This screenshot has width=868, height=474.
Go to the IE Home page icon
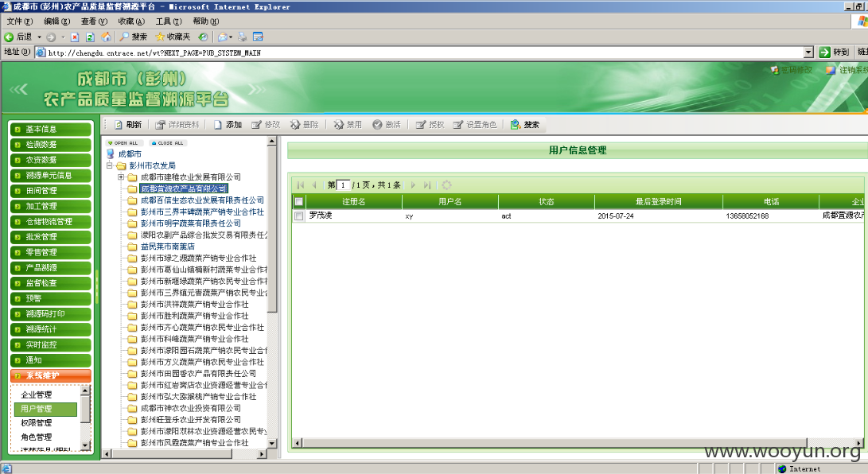106,37
